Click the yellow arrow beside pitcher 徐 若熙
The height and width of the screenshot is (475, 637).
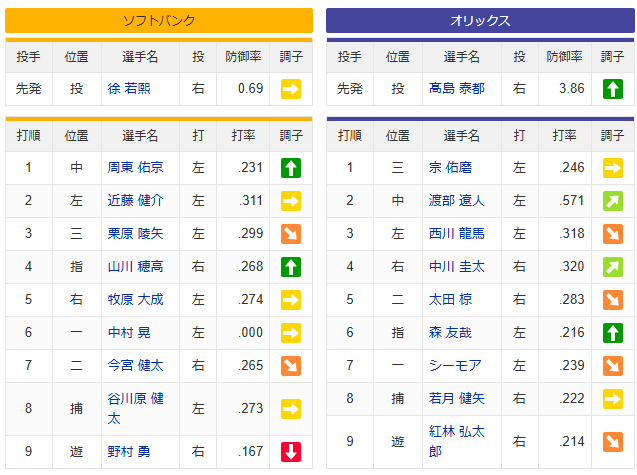291,89
